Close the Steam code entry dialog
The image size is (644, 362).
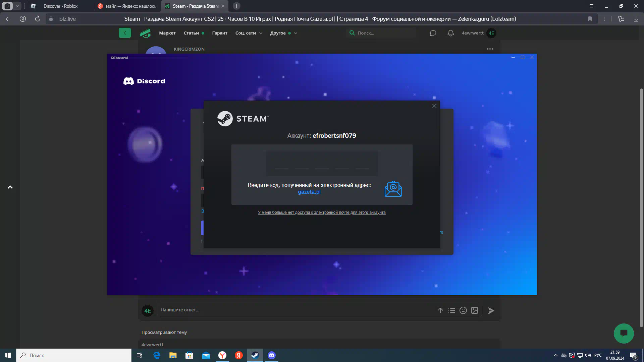click(x=434, y=106)
